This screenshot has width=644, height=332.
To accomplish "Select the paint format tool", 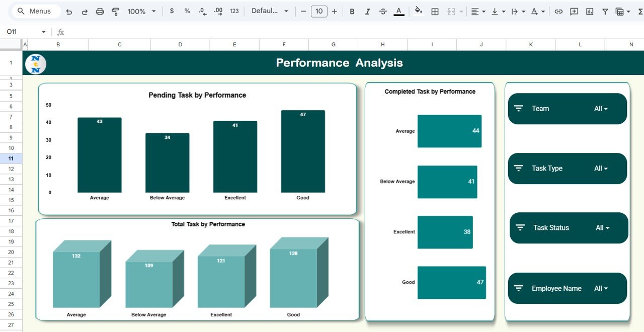I will point(115,11).
